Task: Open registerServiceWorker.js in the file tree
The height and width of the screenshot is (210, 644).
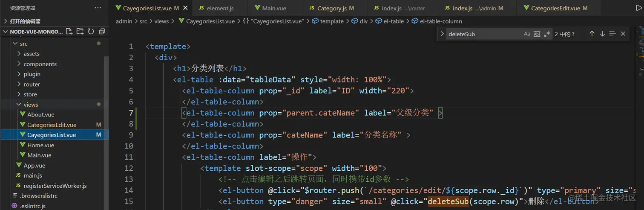Action: [54, 186]
